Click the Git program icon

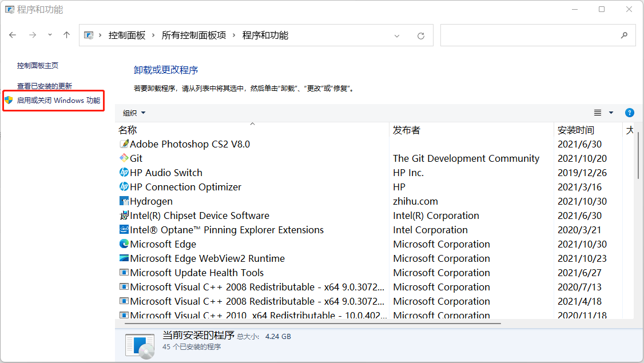click(124, 158)
